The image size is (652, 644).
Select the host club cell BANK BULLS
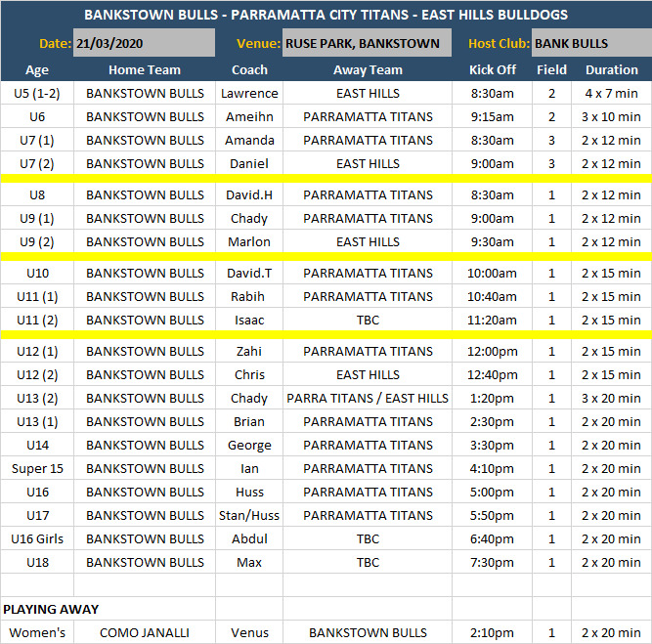[591, 43]
